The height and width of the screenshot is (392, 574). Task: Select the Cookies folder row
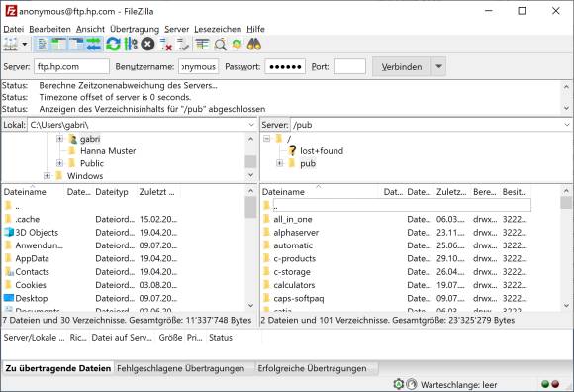point(90,285)
